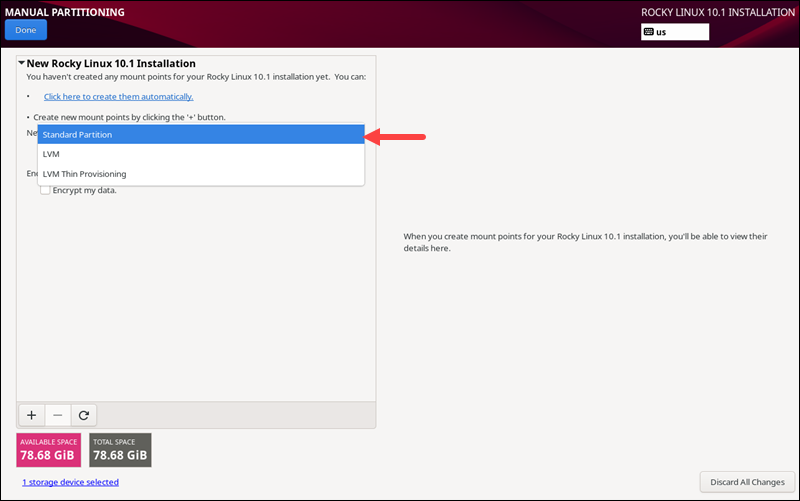Viewport: 800px width, 501px height.
Task: Pick the LVM Thin Provisioning option
Action: click(x=200, y=174)
